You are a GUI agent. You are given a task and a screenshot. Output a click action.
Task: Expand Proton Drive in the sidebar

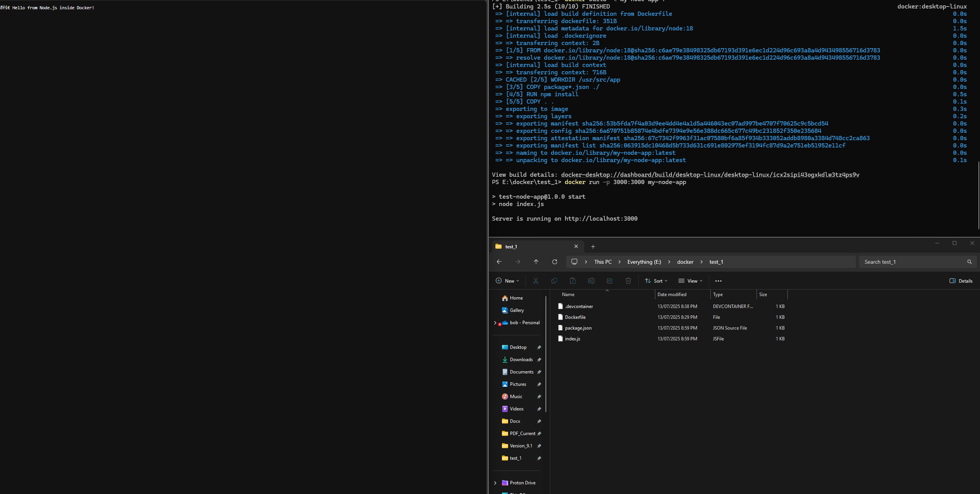[x=495, y=482]
